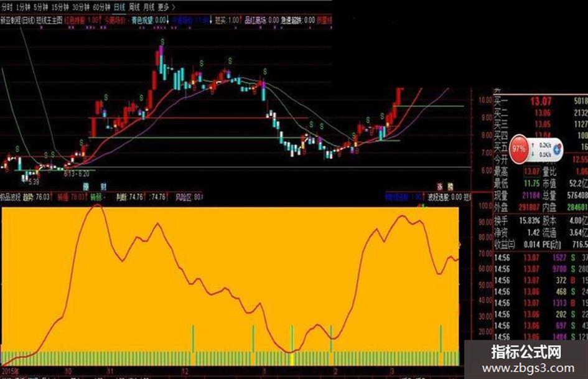Select the 1分钟 period tab

tap(23, 7)
